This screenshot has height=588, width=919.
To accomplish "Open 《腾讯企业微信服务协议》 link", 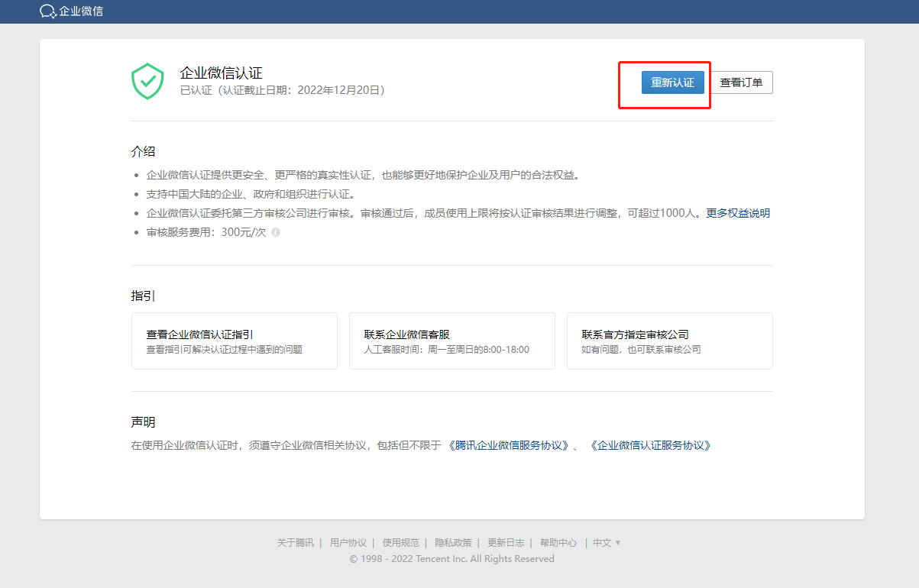I will (x=508, y=445).
